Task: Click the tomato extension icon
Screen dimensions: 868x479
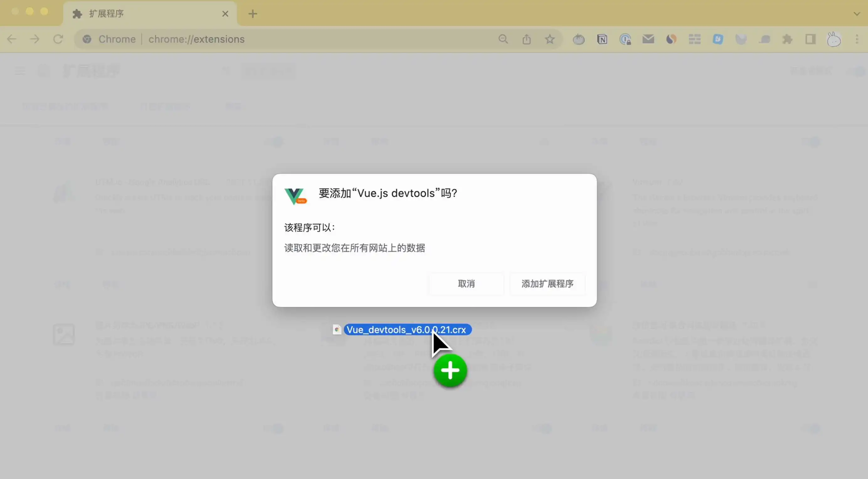Action: (x=579, y=39)
